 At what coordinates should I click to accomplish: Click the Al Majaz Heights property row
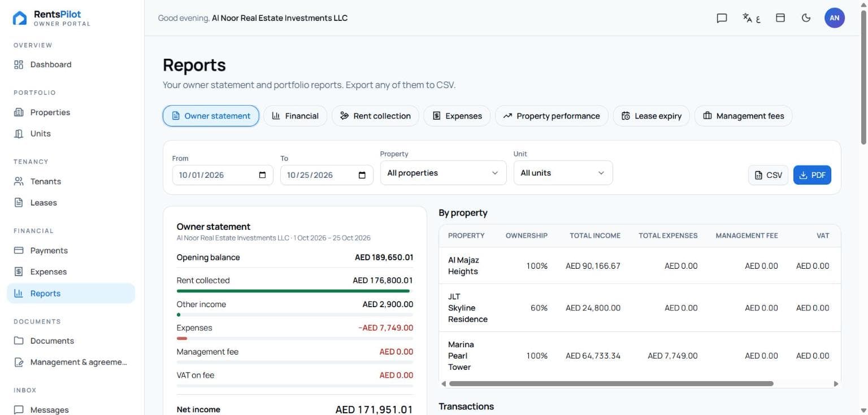(640, 266)
